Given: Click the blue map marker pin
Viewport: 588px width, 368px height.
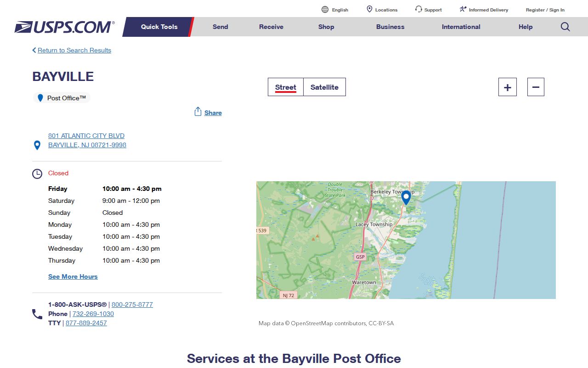Looking at the screenshot, I should tap(406, 198).
